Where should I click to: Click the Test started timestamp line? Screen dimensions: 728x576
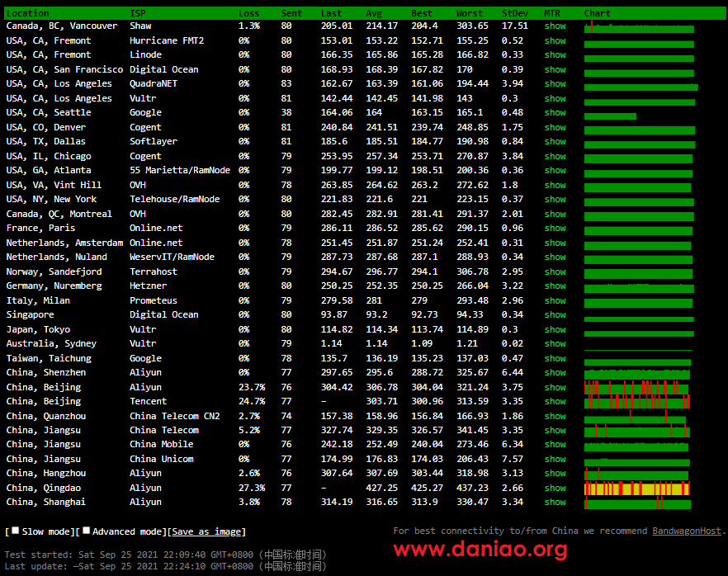coord(166,555)
